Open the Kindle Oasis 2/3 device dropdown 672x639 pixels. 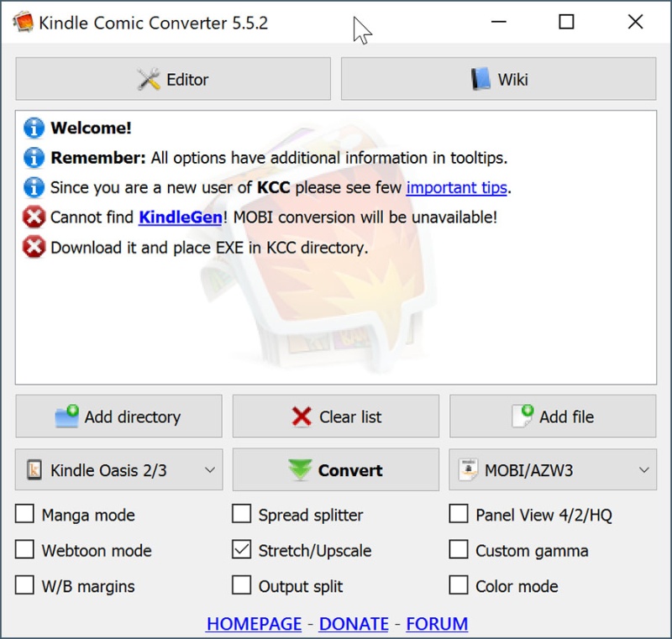tap(118, 470)
